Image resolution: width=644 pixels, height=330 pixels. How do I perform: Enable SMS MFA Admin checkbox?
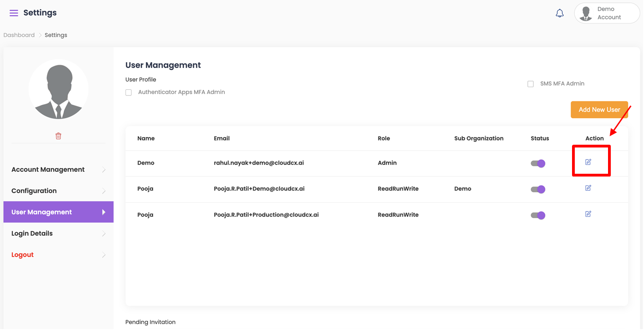(x=531, y=84)
